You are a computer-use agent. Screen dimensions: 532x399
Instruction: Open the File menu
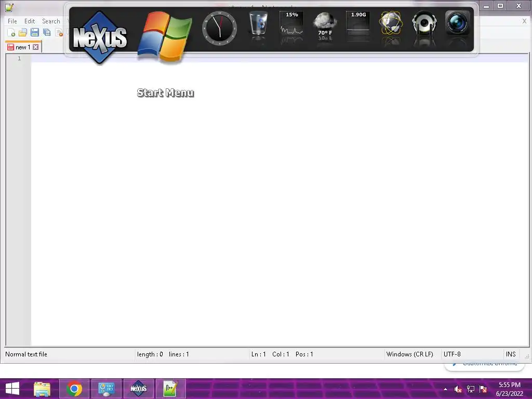tap(12, 21)
